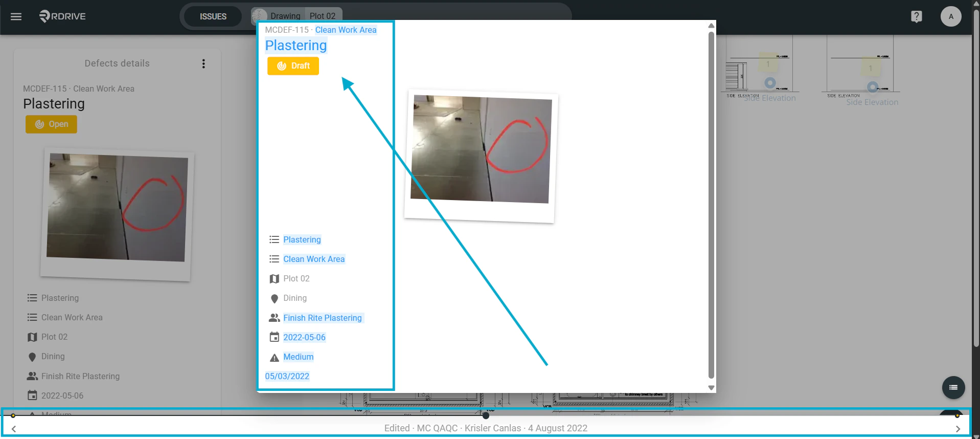Click the dark middle timeline marker
Screen dimensions: 980x439
[486, 415]
